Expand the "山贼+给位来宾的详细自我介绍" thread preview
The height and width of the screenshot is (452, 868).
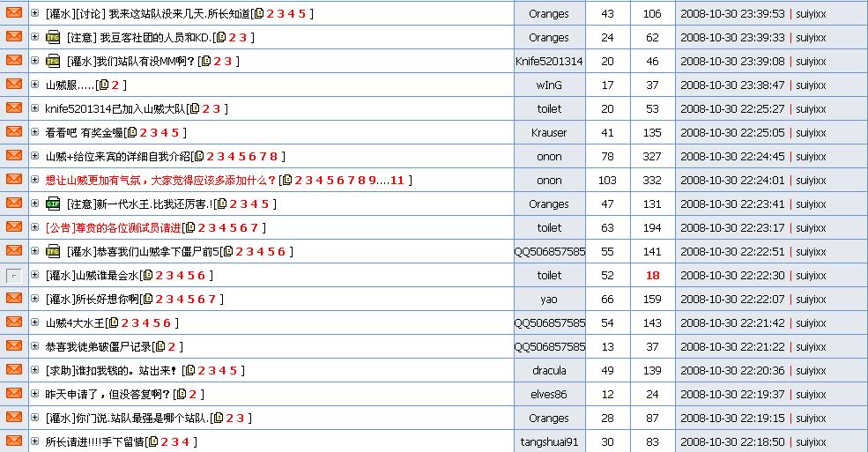click(35, 156)
